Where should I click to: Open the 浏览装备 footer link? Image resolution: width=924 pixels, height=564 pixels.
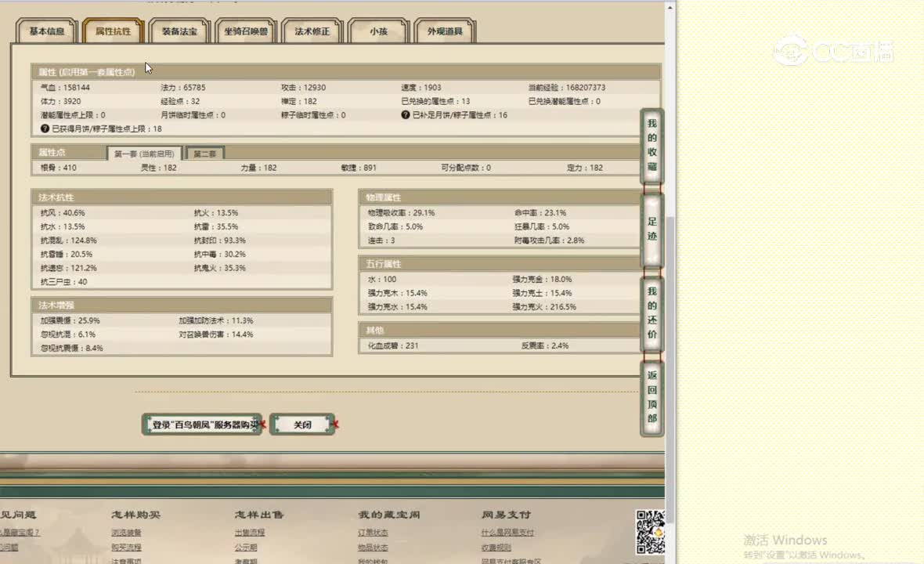pos(126,533)
